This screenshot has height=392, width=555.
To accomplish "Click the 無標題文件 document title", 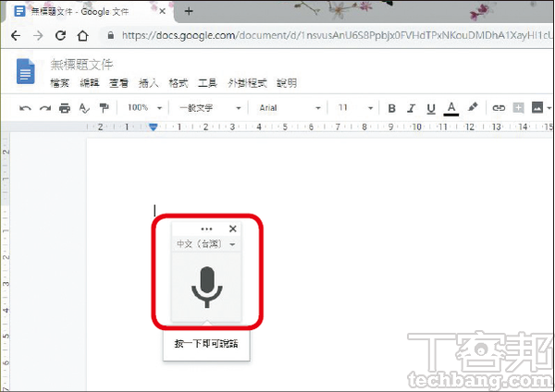I will point(81,65).
